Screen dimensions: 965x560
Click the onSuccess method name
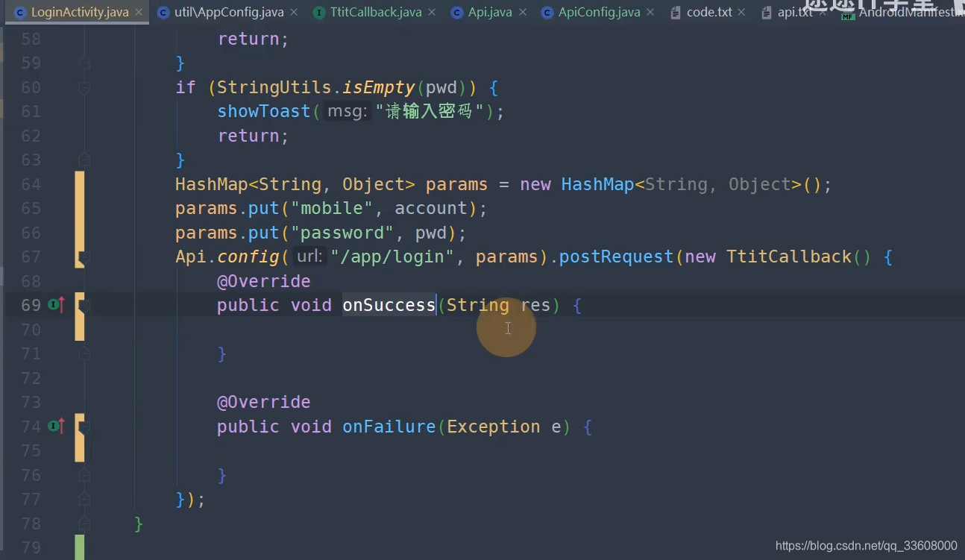[389, 305]
